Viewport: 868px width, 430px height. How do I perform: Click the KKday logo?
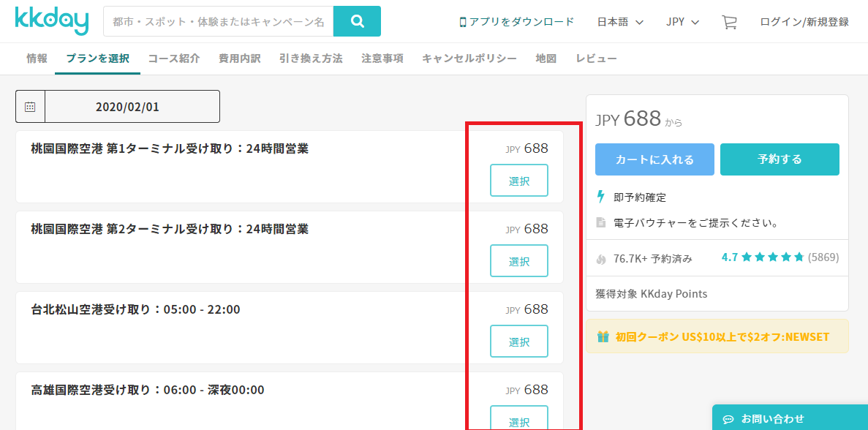coord(51,21)
